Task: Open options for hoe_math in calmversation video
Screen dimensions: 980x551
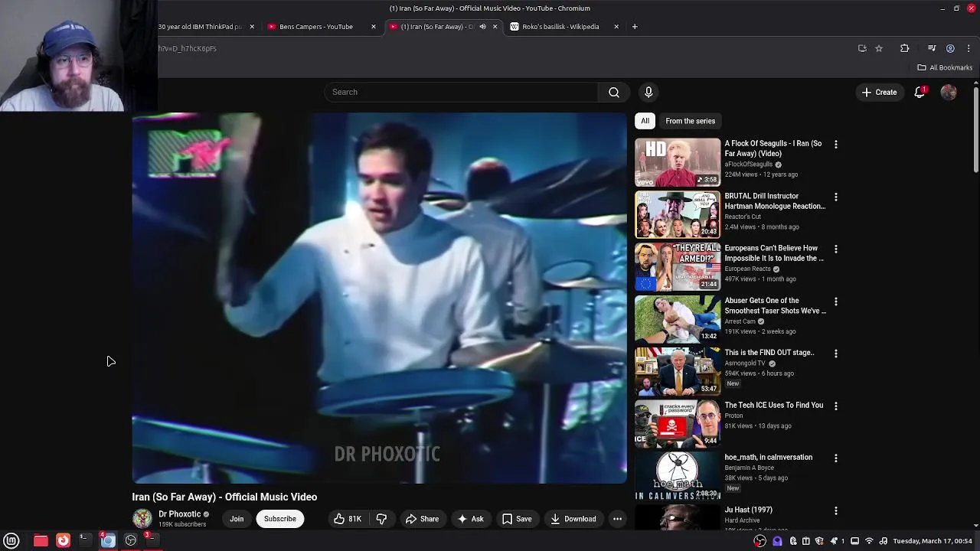Action: pyautogui.click(x=835, y=458)
